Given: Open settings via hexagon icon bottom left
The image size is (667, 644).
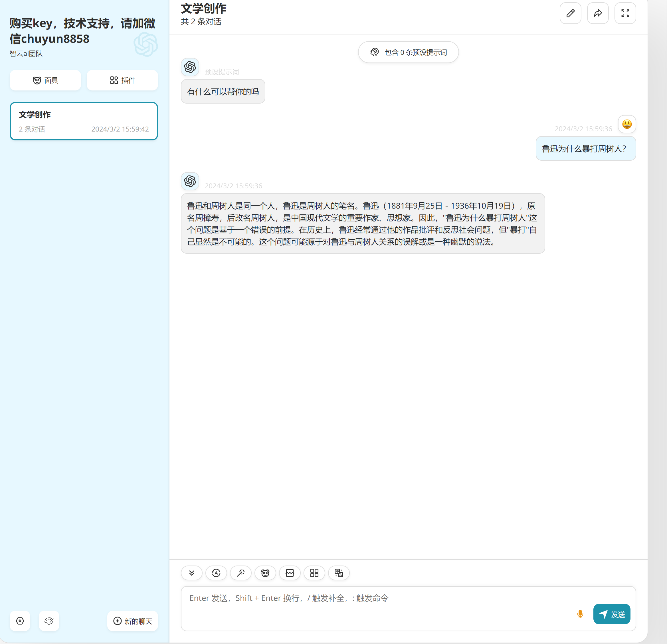Looking at the screenshot, I should click(x=20, y=621).
